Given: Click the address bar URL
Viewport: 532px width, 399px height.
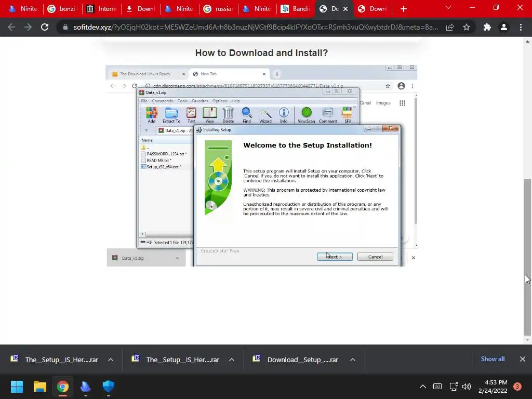Looking at the screenshot, I should click(256, 27).
